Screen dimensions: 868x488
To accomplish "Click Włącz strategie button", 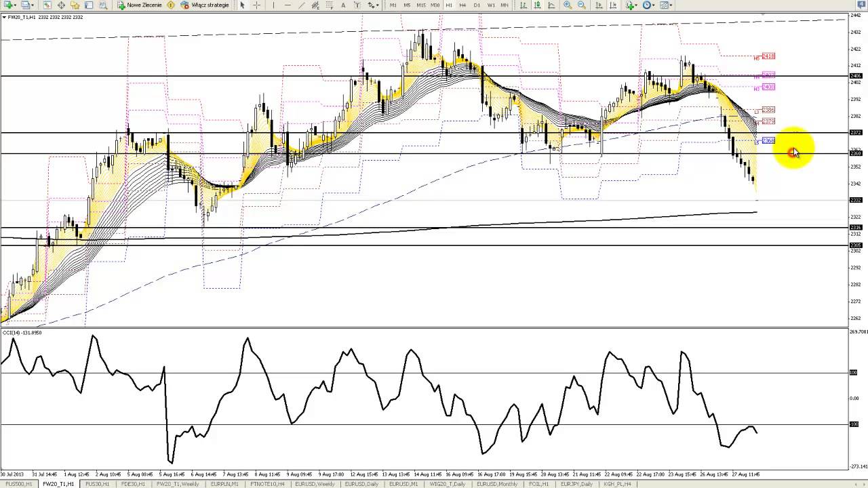I will coord(205,5).
